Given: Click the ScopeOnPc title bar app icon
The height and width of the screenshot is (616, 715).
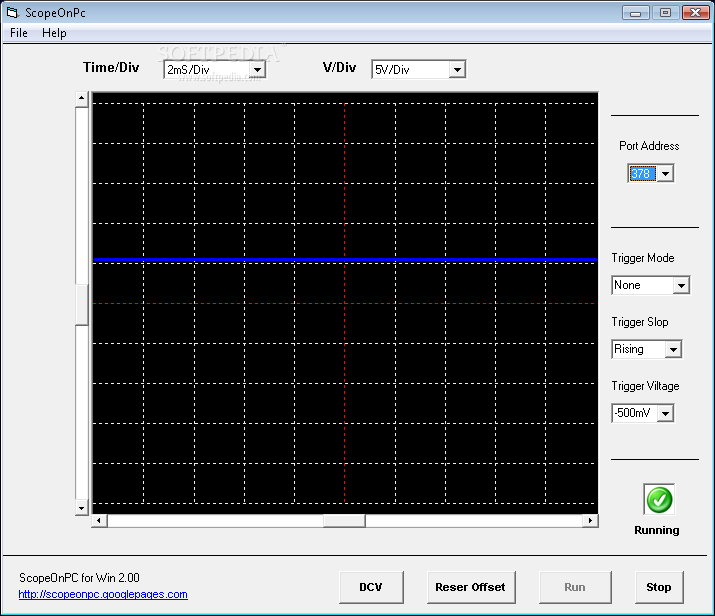Looking at the screenshot, I should coord(12,12).
